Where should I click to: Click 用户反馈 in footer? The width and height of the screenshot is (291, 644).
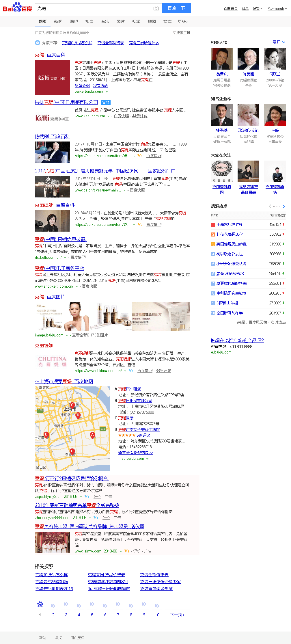[x=77, y=638]
